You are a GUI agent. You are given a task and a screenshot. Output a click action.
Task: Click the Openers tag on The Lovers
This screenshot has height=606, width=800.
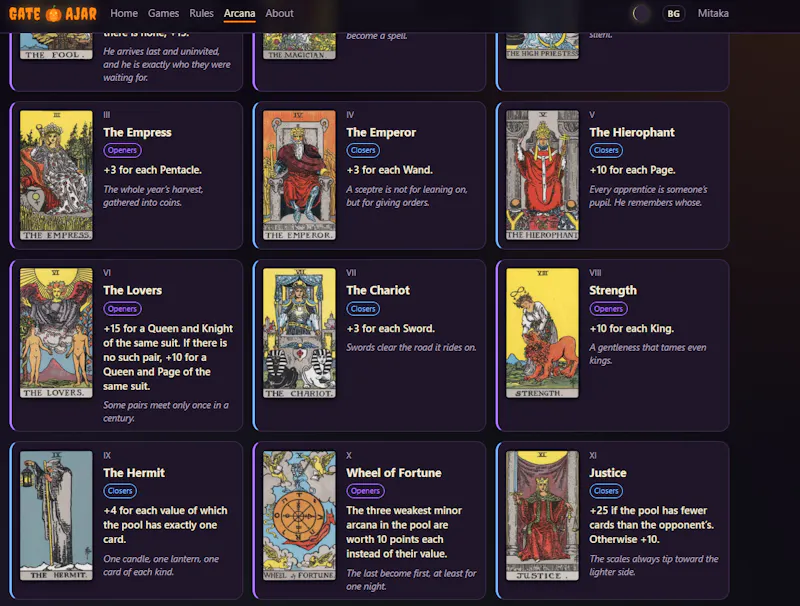[x=122, y=309]
